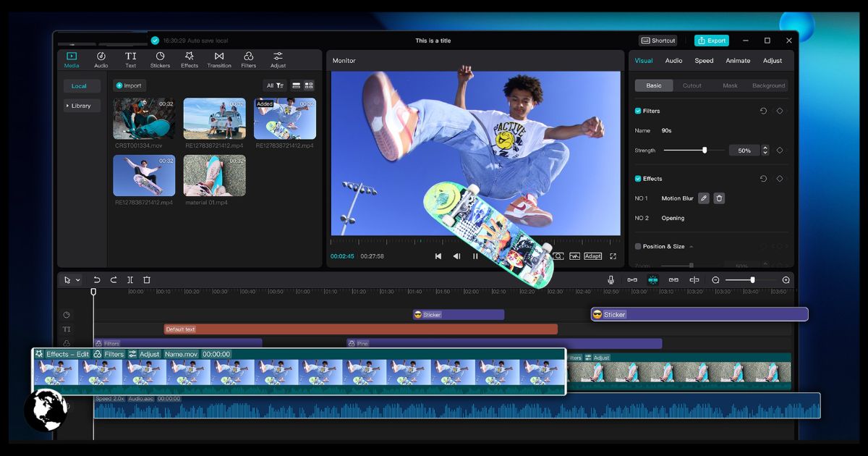Click the undo arrow in timeline toolbar
This screenshot has width=868, height=456.
coord(97,280)
